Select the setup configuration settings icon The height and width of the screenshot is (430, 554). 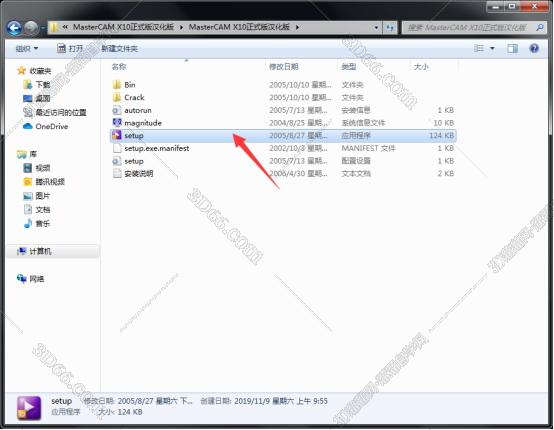pyautogui.click(x=117, y=161)
